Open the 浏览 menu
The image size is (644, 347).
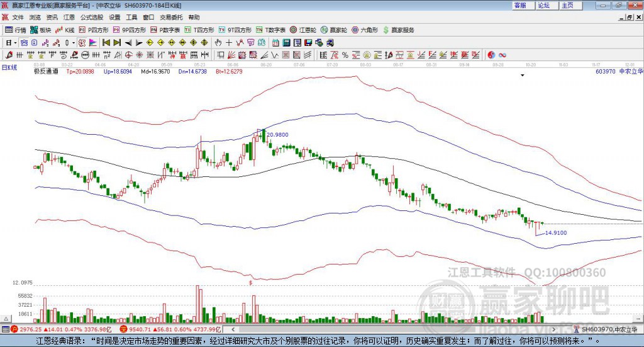tap(35, 17)
